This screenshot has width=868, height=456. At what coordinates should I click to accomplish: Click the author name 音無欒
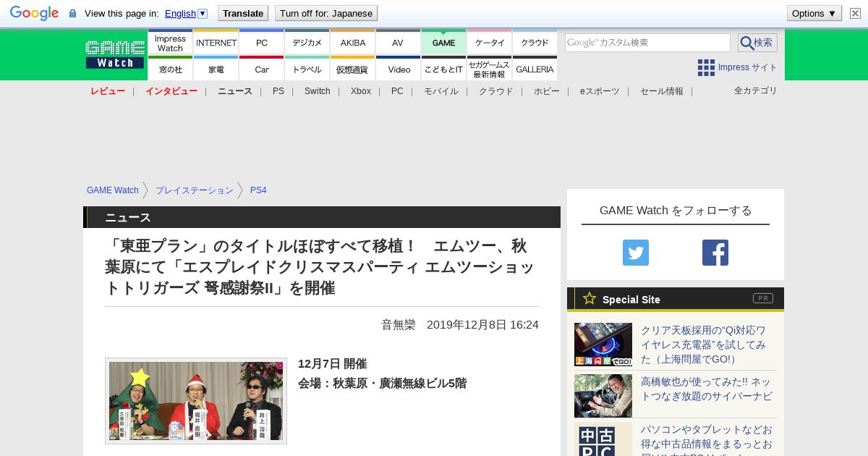click(x=399, y=325)
